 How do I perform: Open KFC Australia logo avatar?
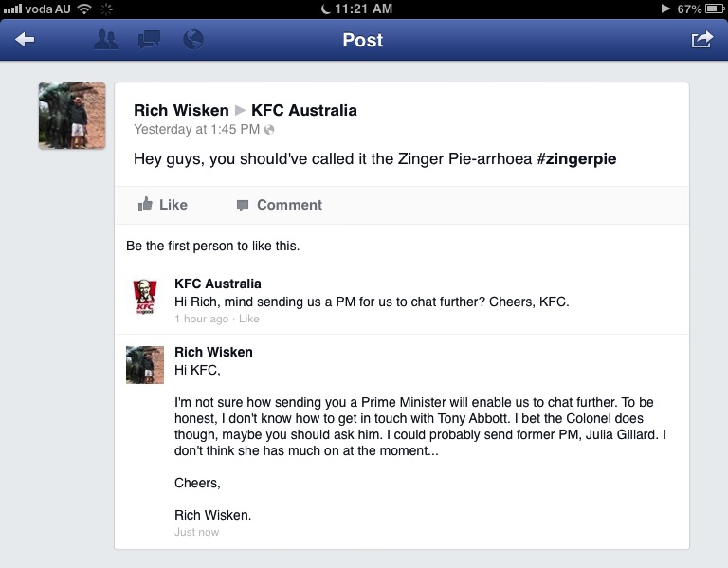145,298
